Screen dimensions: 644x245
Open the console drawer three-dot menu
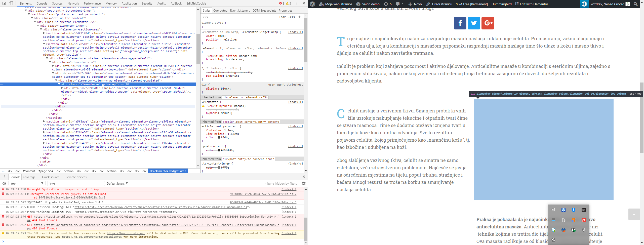[x=4, y=177]
